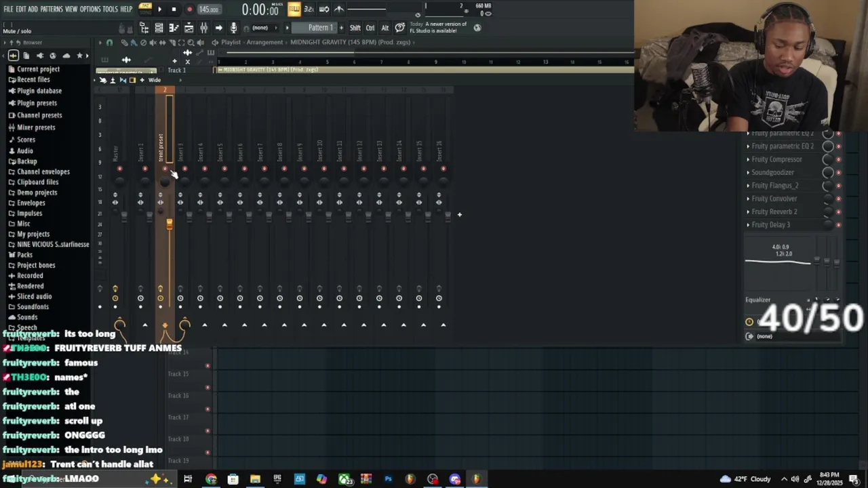This screenshot has width=868, height=488.
Task: Open the Fruity Convolver slot arrow menu
Action: pos(748,199)
